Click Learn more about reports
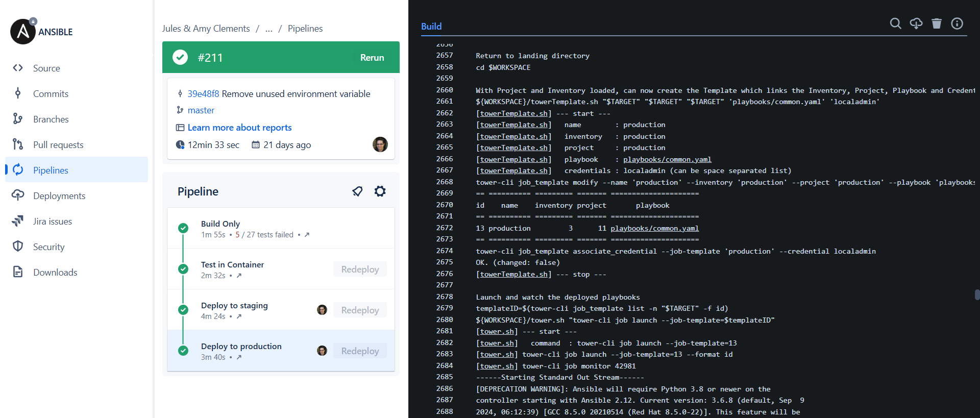This screenshot has width=980, height=418. point(240,128)
